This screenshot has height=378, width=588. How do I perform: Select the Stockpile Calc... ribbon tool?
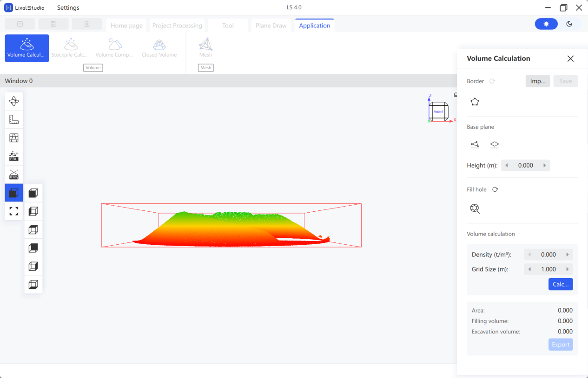(x=70, y=48)
